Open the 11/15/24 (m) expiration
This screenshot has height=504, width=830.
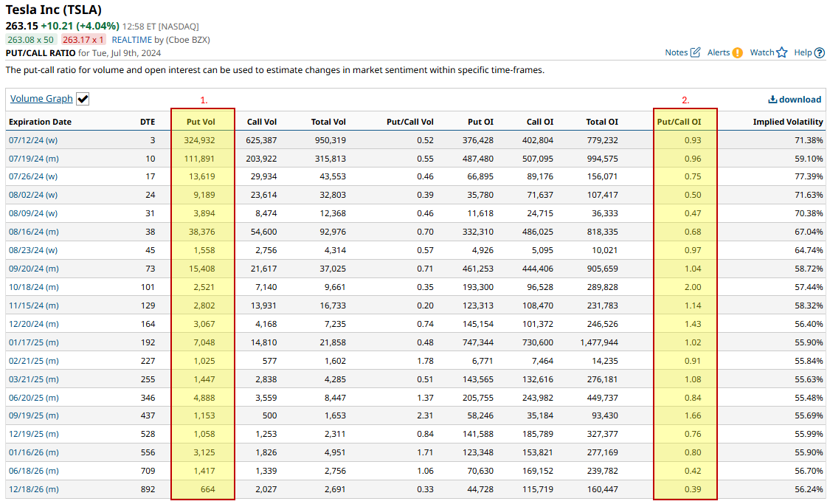(x=33, y=305)
